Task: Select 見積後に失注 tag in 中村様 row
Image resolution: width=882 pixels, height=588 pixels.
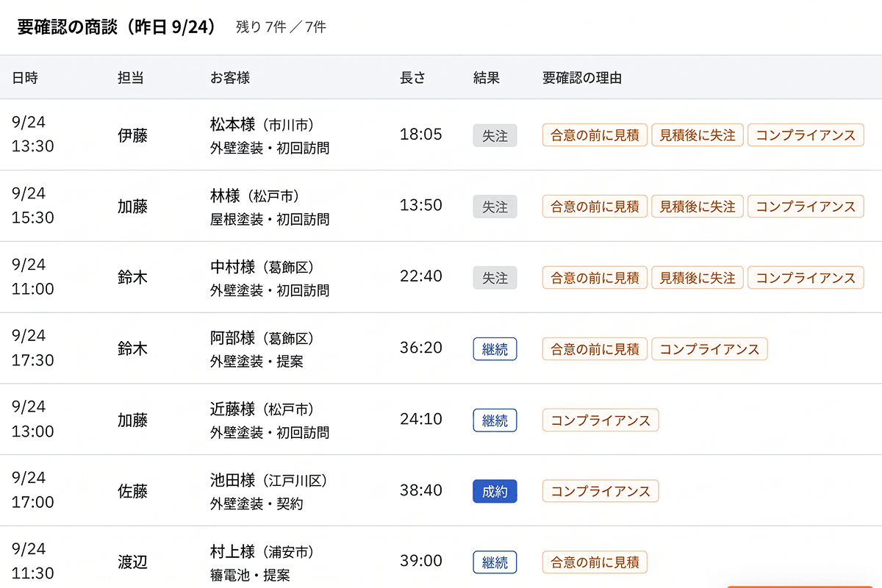Action: coord(698,278)
